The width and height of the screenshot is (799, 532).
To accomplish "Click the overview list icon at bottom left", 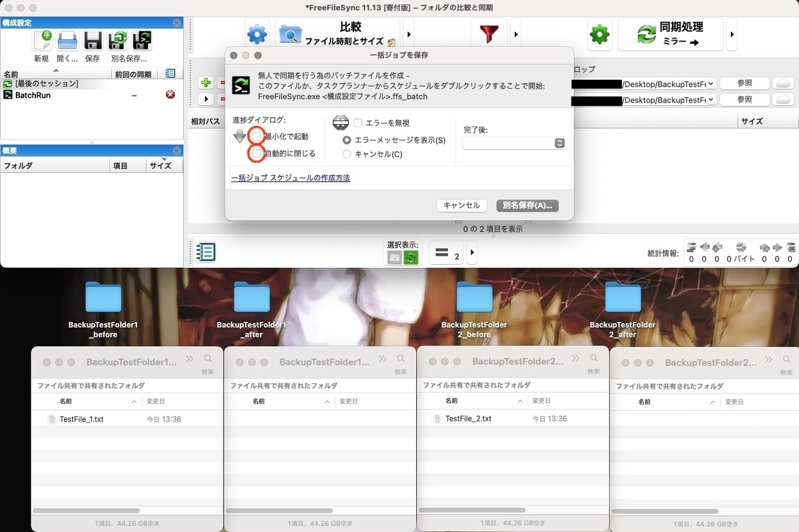I will point(205,252).
